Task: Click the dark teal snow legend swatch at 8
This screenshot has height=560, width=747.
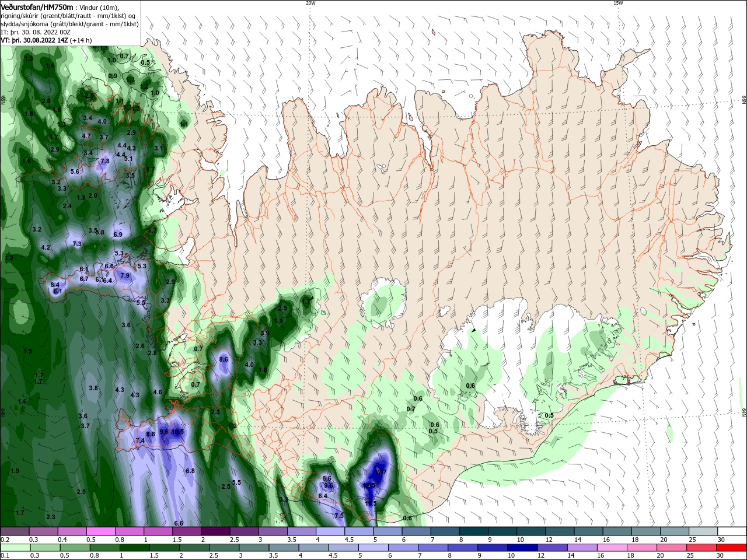Action: coord(474,531)
